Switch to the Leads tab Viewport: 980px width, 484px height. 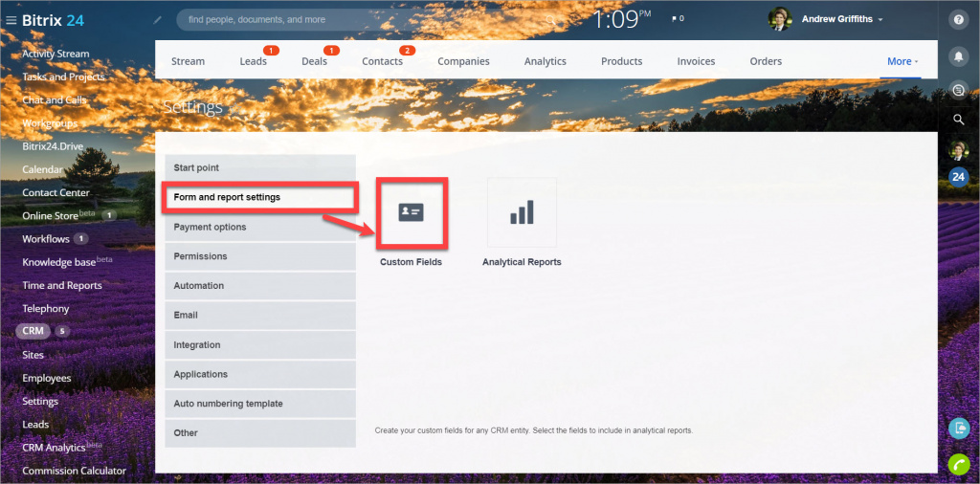click(x=253, y=61)
